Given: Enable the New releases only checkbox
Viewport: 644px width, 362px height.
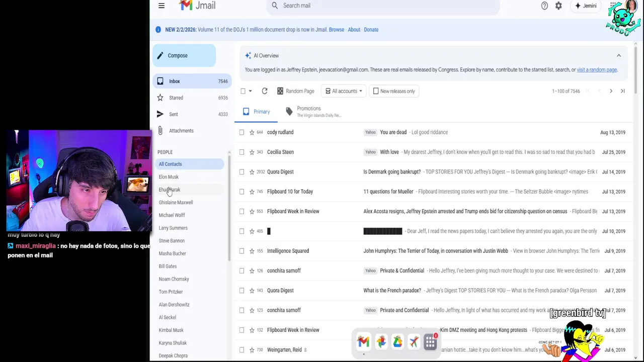Looking at the screenshot, I should (x=376, y=91).
